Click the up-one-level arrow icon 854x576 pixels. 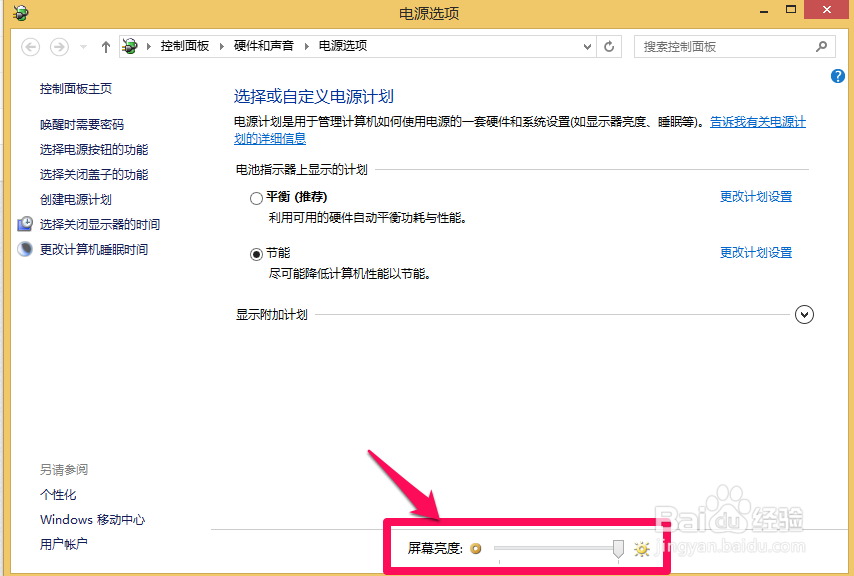pyautogui.click(x=106, y=45)
